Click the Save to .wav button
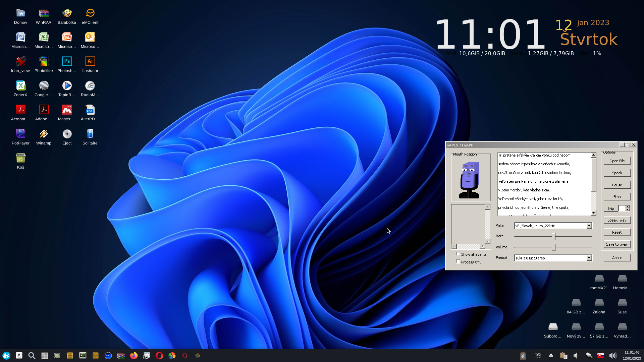 (617, 244)
